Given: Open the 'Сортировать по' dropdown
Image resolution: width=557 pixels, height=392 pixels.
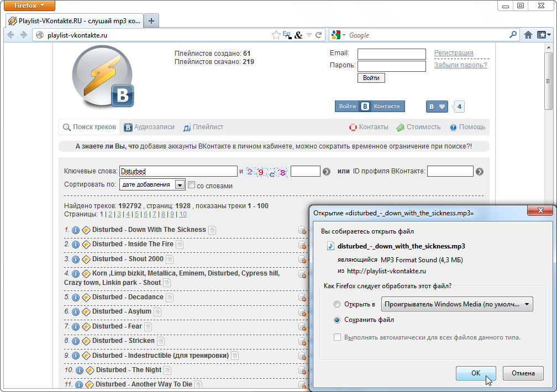Looking at the screenshot, I should coord(152,184).
